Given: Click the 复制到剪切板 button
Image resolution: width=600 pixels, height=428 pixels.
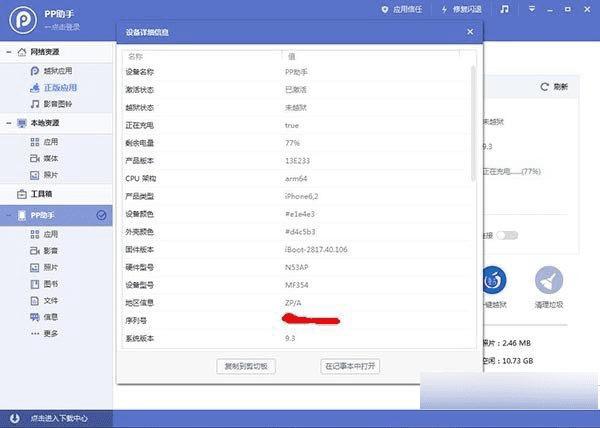Looking at the screenshot, I should point(246,366).
